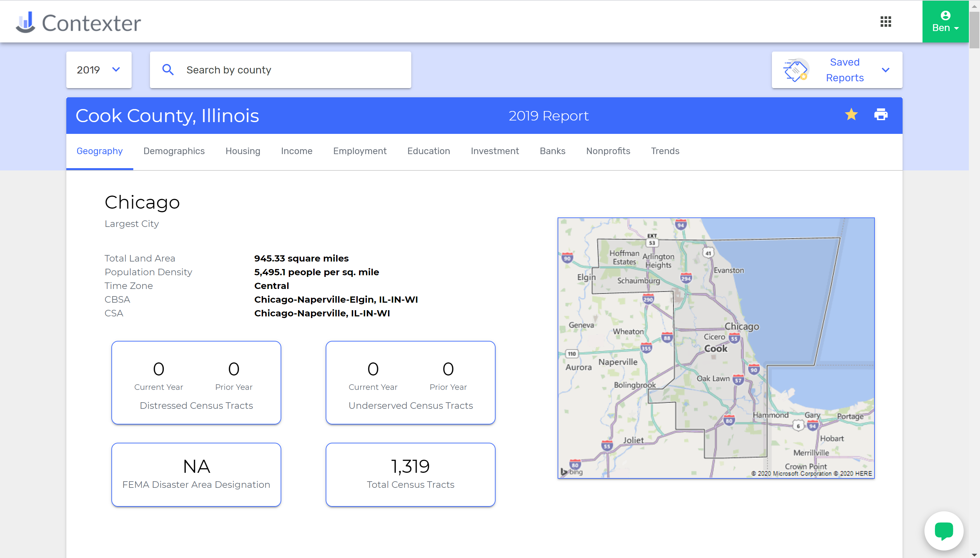Click the Ben user account icon
The height and width of the screenshot is (558, 980).
click(x=945, y=15)
